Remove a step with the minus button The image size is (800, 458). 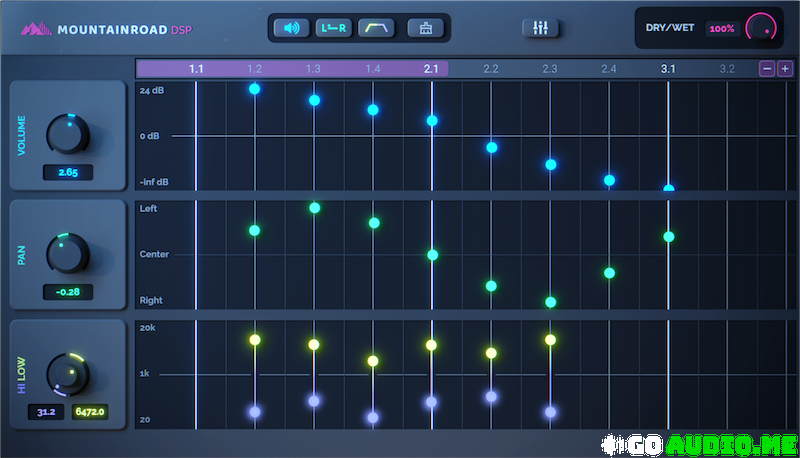(x=767, y=68)
